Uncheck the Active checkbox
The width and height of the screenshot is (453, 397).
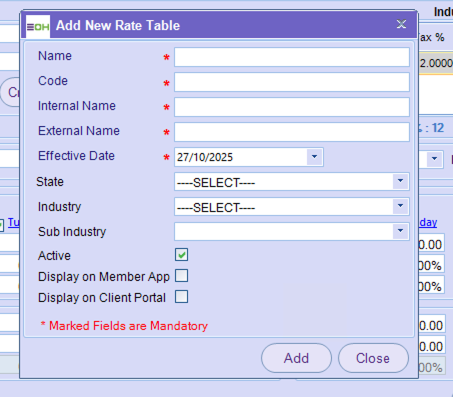tap(181, 255)
